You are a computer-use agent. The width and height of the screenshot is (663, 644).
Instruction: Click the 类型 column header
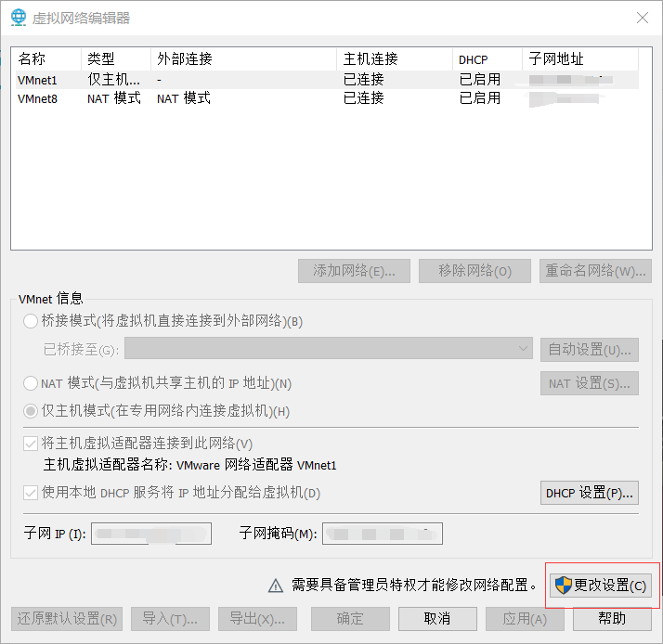pos(116,58)
